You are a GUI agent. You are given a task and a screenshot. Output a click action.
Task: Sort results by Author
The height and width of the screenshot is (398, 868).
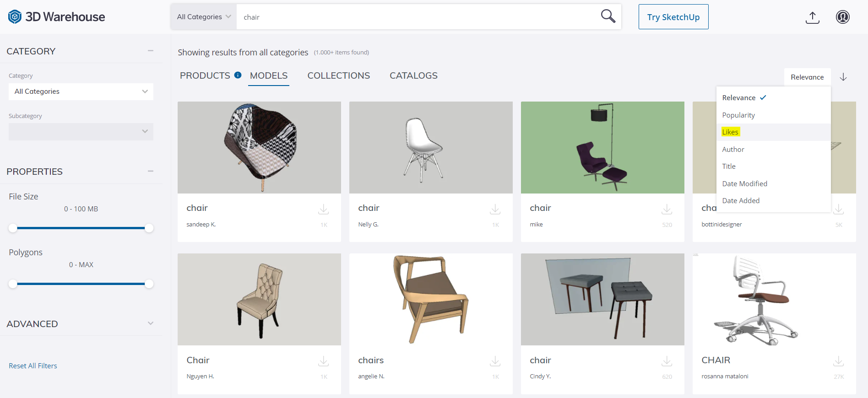773,149
